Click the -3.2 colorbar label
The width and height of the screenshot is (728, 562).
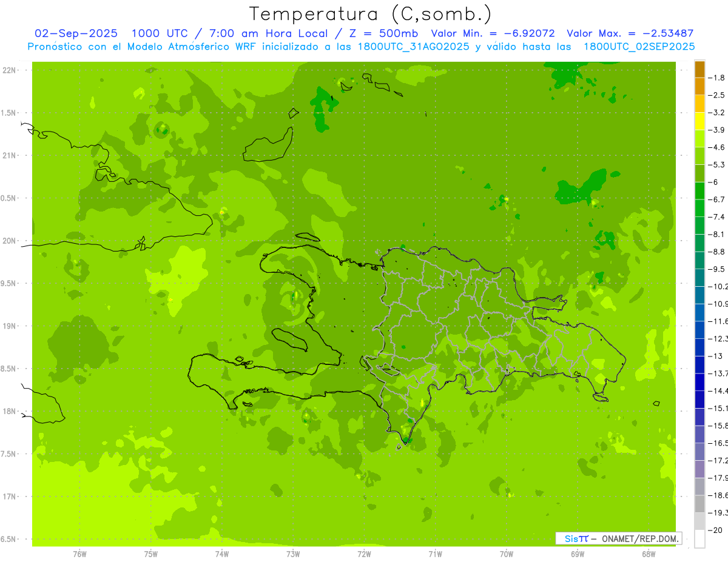click(x=716, y=113)
